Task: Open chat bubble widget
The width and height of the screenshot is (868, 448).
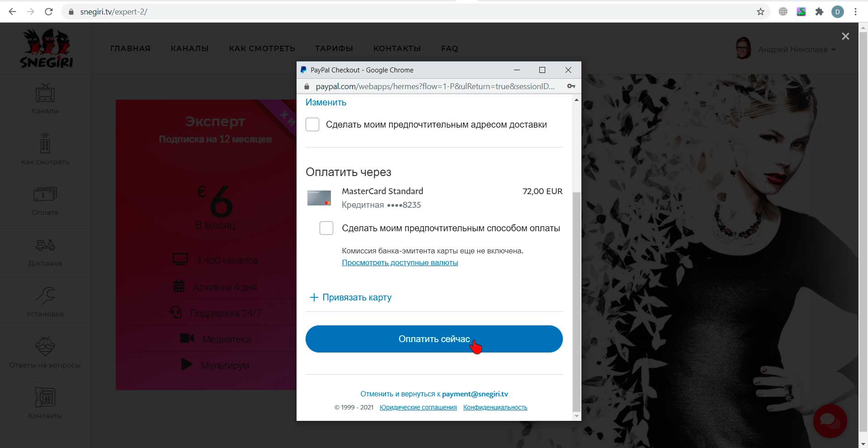Action: (x=830, y=421)
